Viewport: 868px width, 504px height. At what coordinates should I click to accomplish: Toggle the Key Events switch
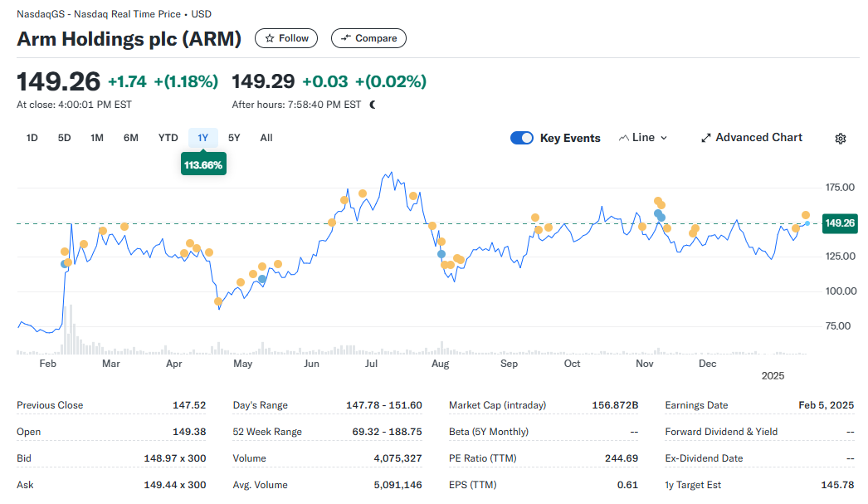coord(522,138)
